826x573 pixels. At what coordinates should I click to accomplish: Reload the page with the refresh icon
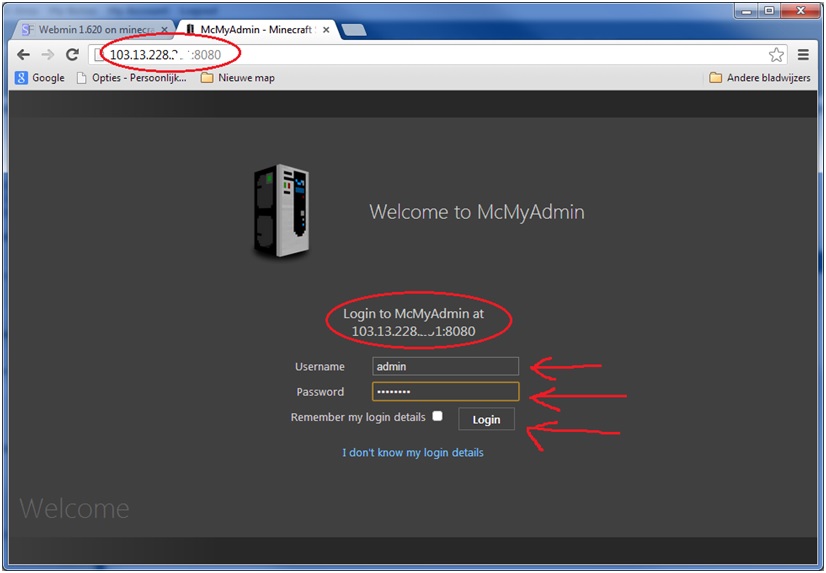tap(72, 54)
